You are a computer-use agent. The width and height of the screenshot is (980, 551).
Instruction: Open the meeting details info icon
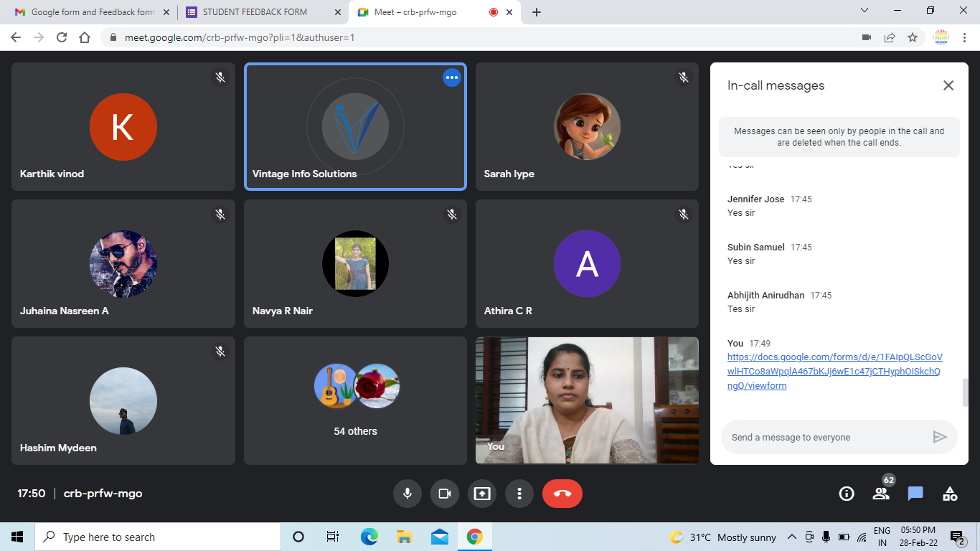(x=847, y=494)
